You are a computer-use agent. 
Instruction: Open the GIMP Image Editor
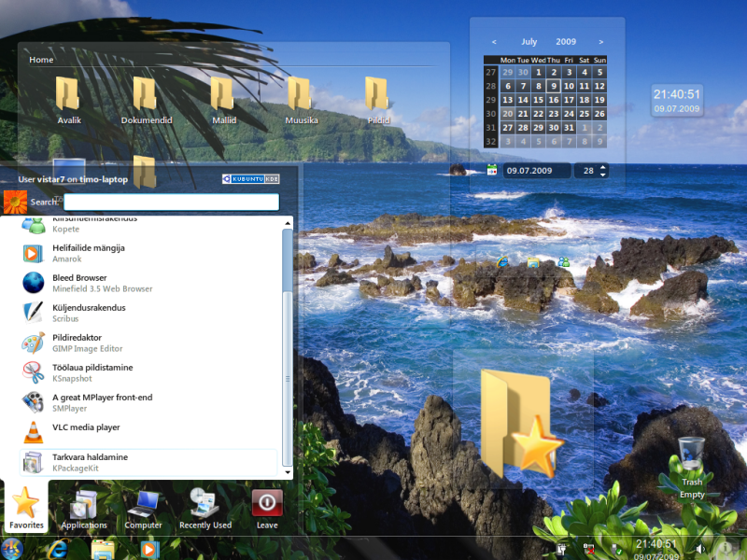coord(148,343)
